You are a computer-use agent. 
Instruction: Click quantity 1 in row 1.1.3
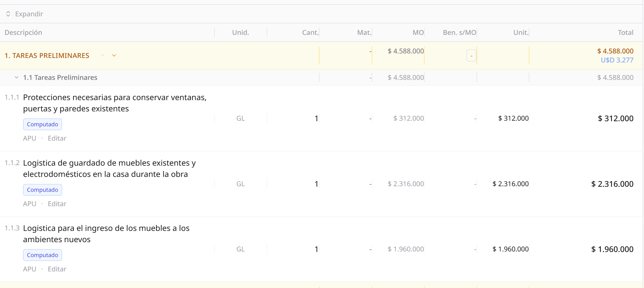point(316,249)
